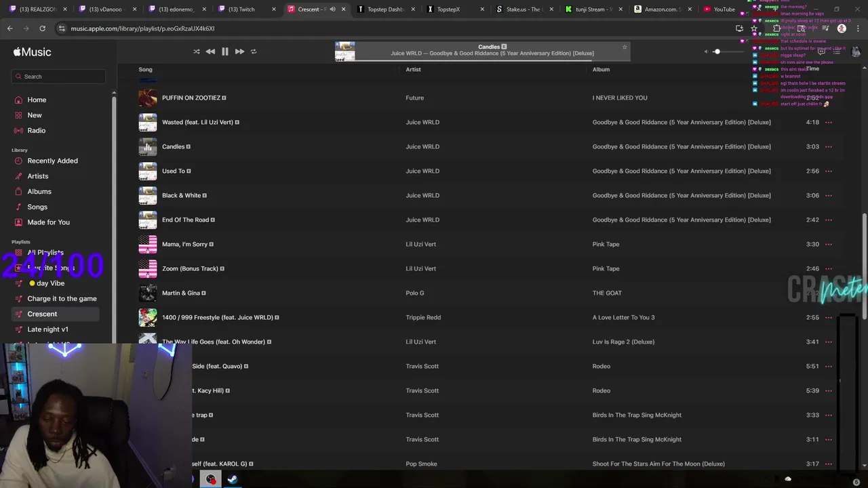The width and height of the screenshot is (868, 488).
Task: Switch to the YouTube tab
Action: (724, 9)
